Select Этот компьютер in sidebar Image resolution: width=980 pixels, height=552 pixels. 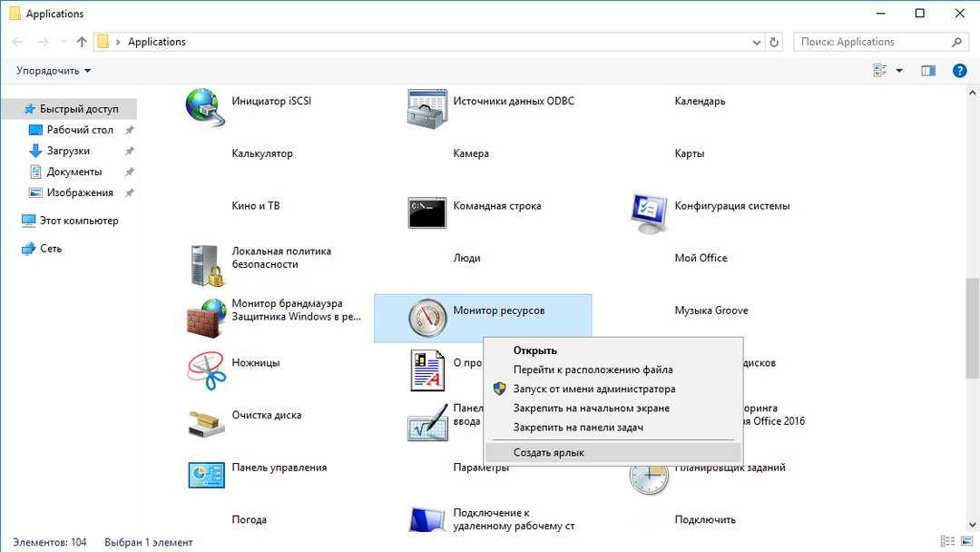pyautogui.click(x=79, y=221)
